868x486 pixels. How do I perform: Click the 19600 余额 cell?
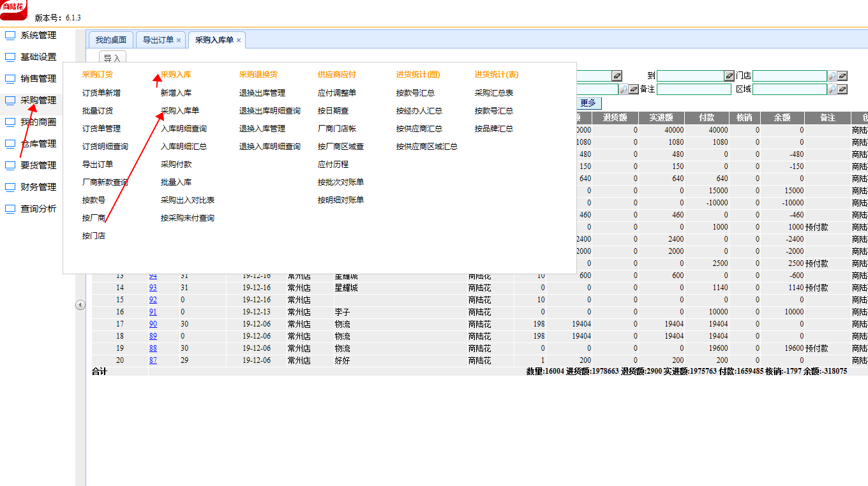click(782, 349)
